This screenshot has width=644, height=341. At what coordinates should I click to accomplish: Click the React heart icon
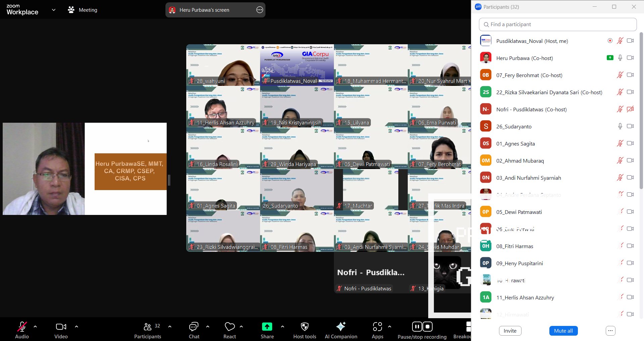point(230,327)
